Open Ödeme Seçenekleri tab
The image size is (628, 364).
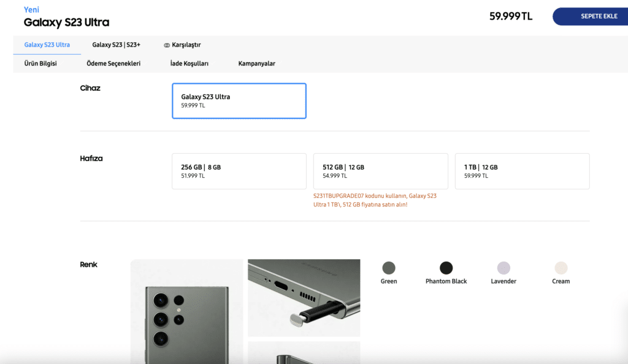coord(113,63)
